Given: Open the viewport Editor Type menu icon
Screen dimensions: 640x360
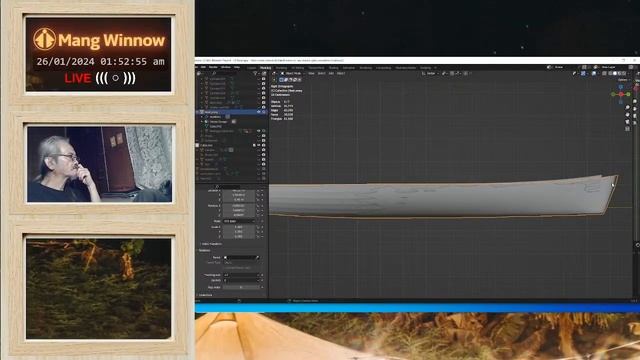Looking at the screenshot, I should point(273,73).
